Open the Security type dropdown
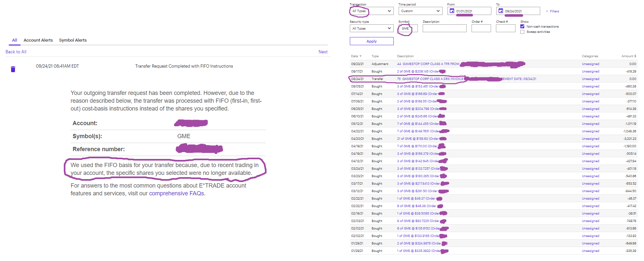This screenshot has width=644, height=261. [x=372, y=28]
